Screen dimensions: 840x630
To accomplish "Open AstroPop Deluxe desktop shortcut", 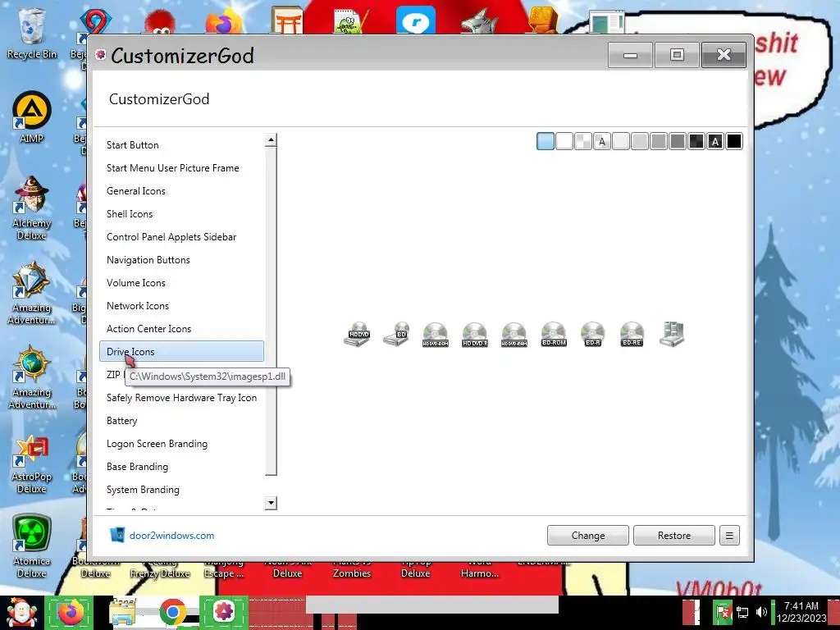I will (32, 464).
